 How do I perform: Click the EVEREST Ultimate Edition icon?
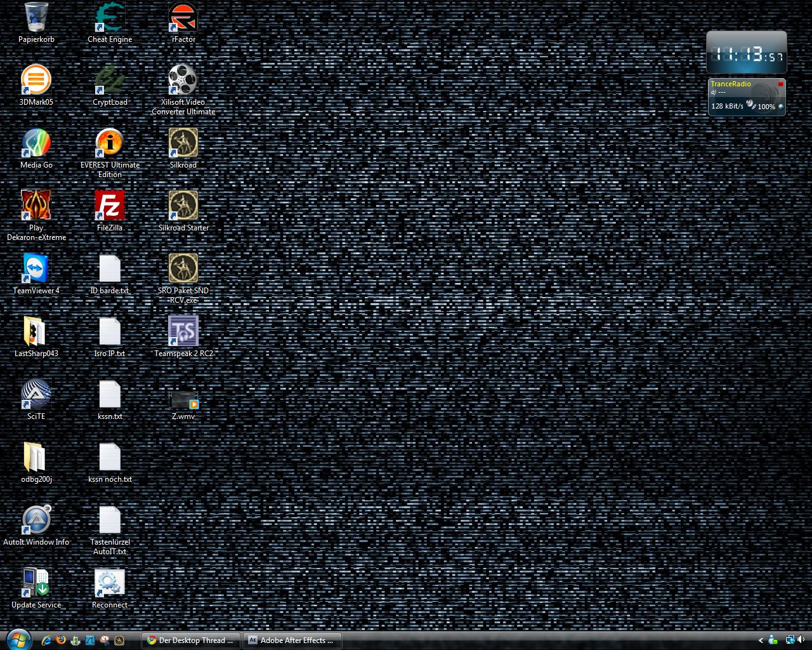pyautogui.click(x=110, y=143)
